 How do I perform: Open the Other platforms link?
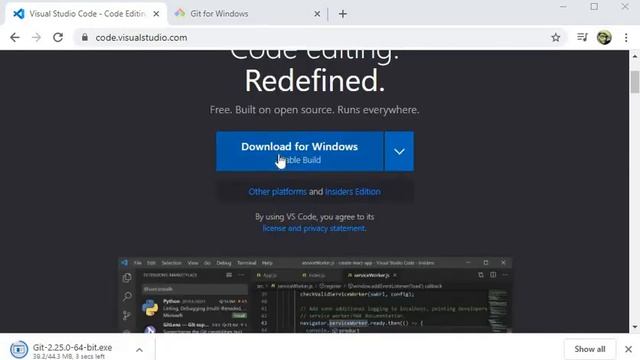point(277,191)
